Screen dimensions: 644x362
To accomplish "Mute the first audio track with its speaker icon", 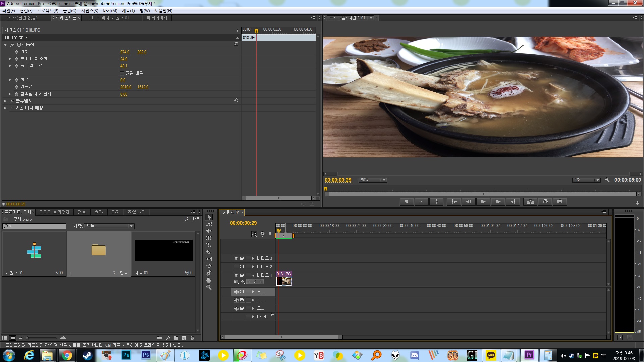I will pyautogui.click(x=236, y=292).
